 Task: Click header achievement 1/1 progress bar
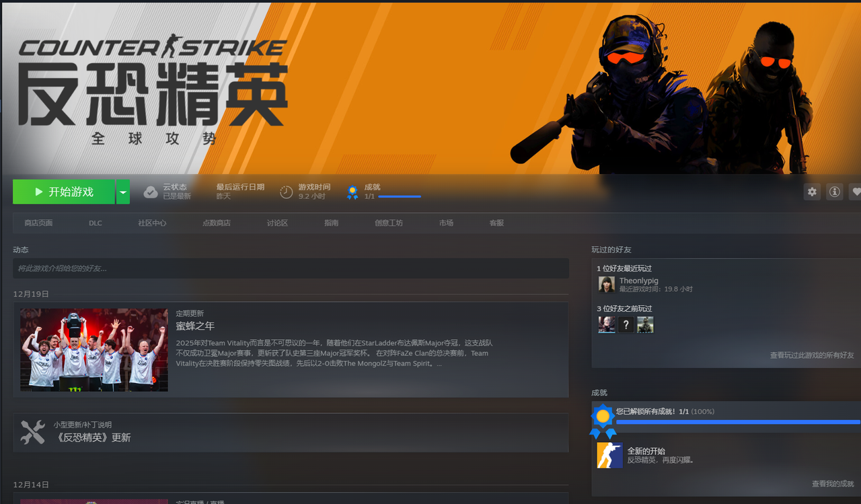[400, 196]
